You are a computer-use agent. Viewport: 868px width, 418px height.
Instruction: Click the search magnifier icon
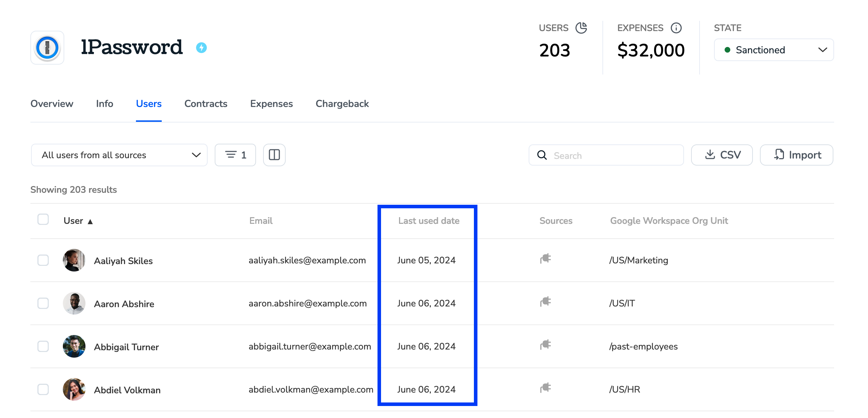pos(542,155)
